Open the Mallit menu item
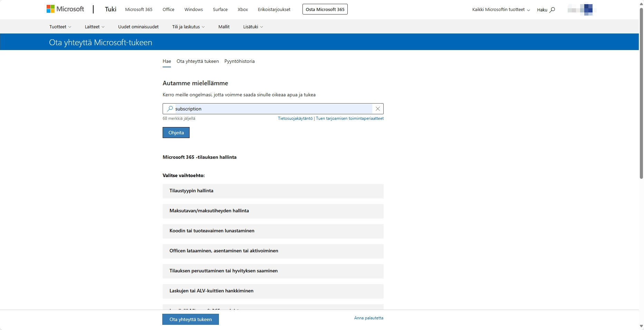Screen dimensions: 644x330 224,27
